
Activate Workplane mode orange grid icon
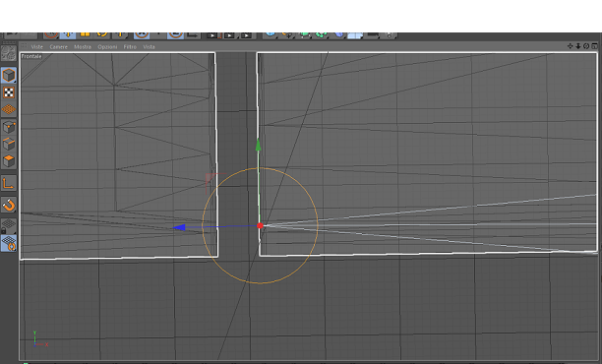(x=9, y=110)
